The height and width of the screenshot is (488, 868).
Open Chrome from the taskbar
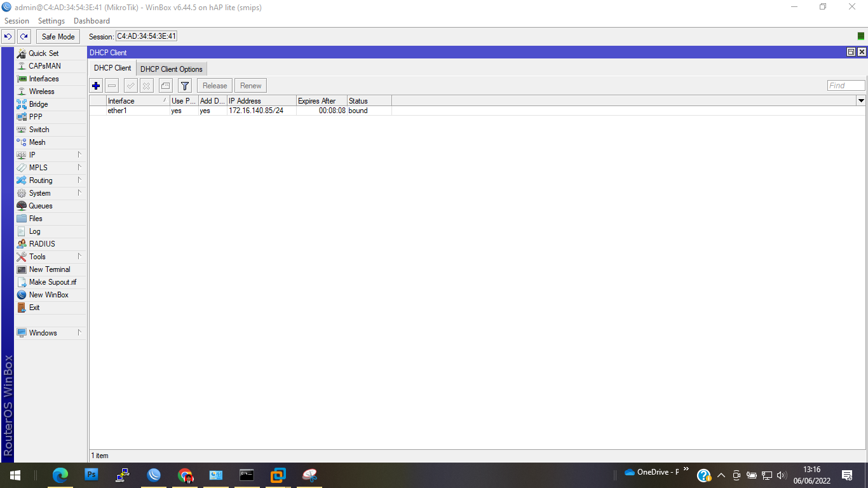(185, 475)
